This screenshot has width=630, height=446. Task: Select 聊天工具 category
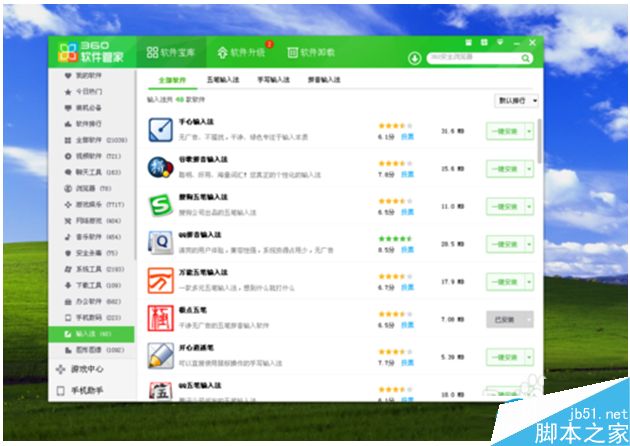(x=92, y=172)
